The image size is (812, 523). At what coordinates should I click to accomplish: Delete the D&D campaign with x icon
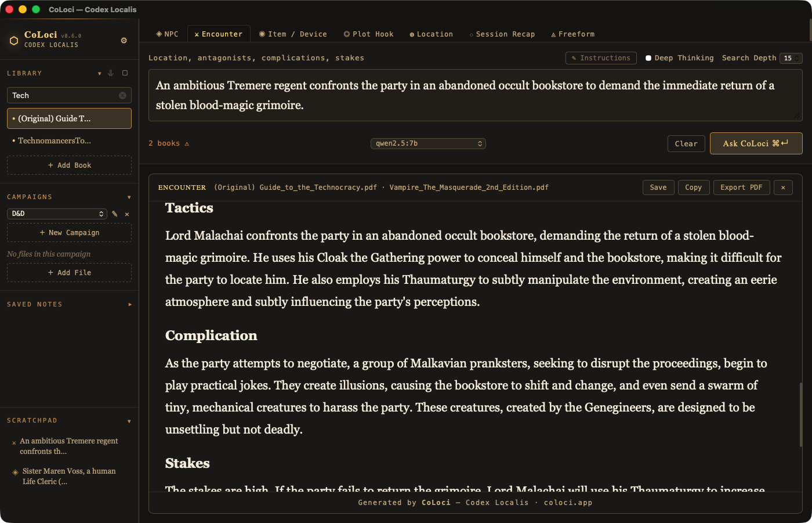click(x=127, y=214)
